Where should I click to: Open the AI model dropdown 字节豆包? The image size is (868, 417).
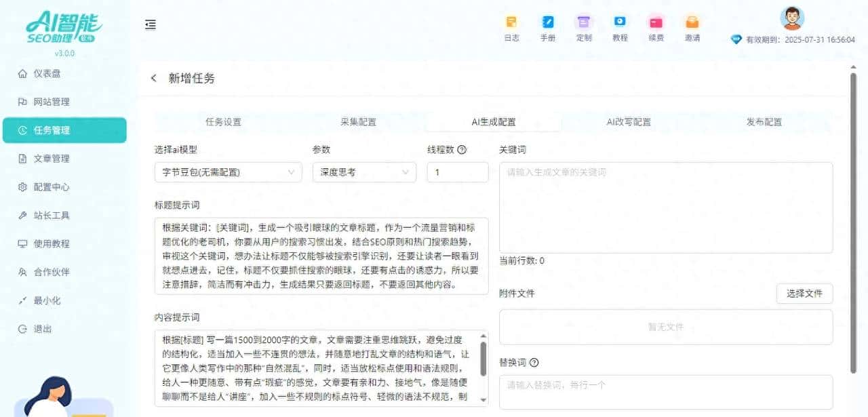coord(227,172)
